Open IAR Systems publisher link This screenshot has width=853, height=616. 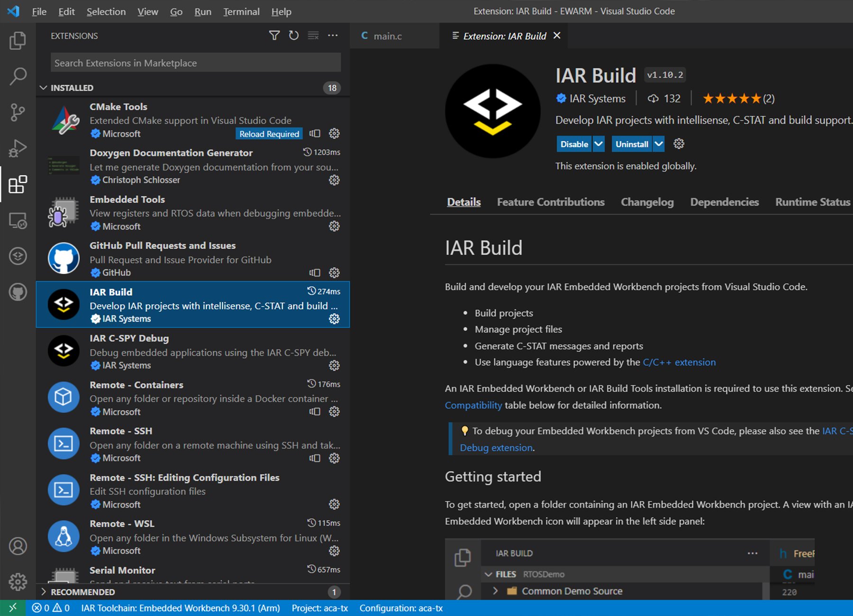tap(597, 99)
